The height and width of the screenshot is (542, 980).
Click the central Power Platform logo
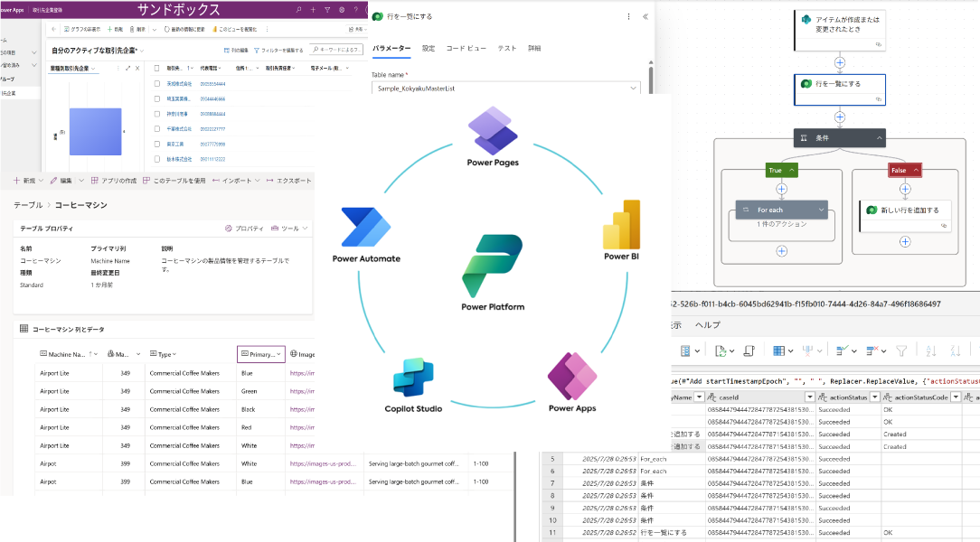492,266
